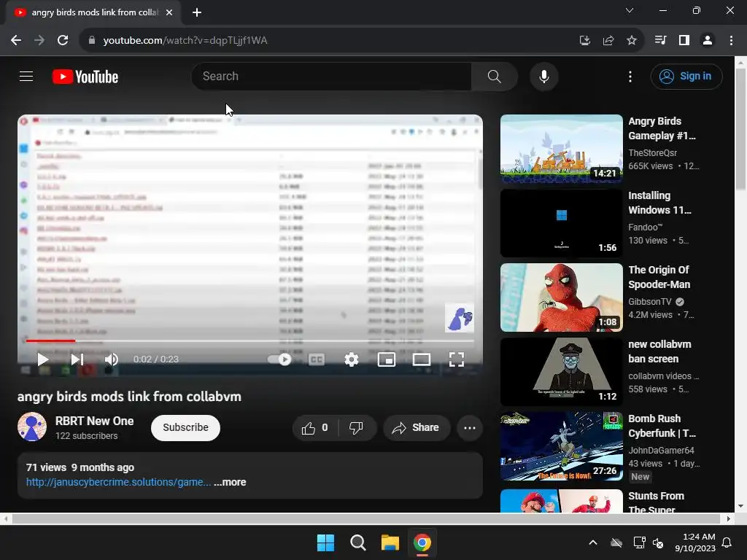Share this video

point(416,428)
